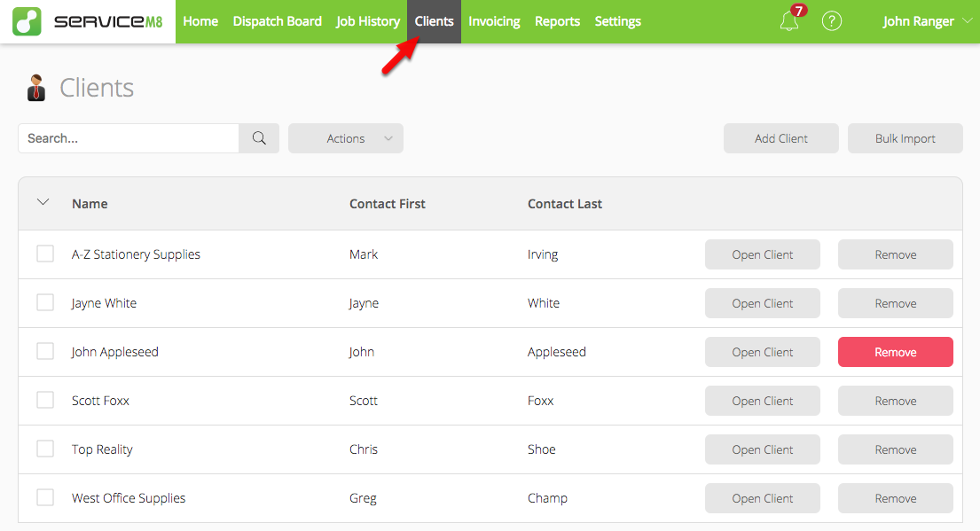The width and height of the screenshot is (980, 531).
Task: Switch to the Dispatch Board tab
Action: pyautogui.click(x=277, y=20)
